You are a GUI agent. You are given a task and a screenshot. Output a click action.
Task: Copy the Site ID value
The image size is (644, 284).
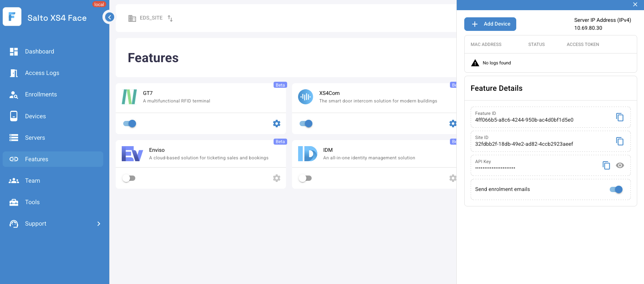click(620, 141)
